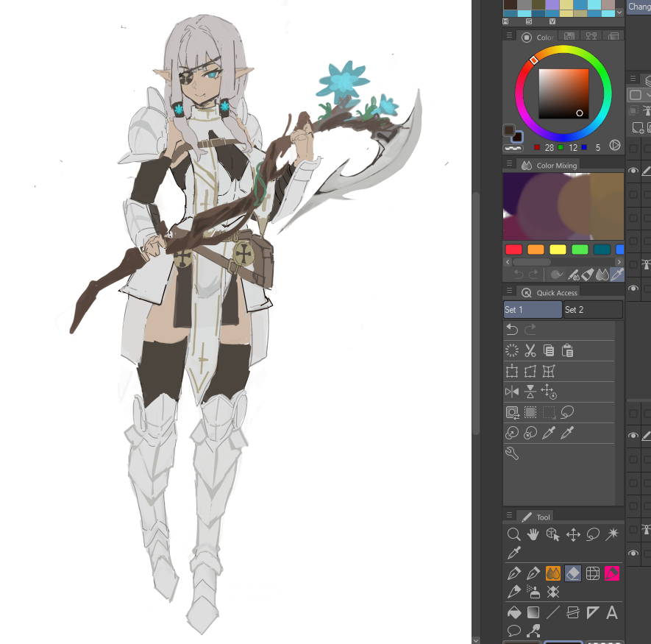Toggle the eye icon beside Quick Access eyedropper row
Image resolution: width=651 pixels, height=644 pixels.
(x=633, y=436)
